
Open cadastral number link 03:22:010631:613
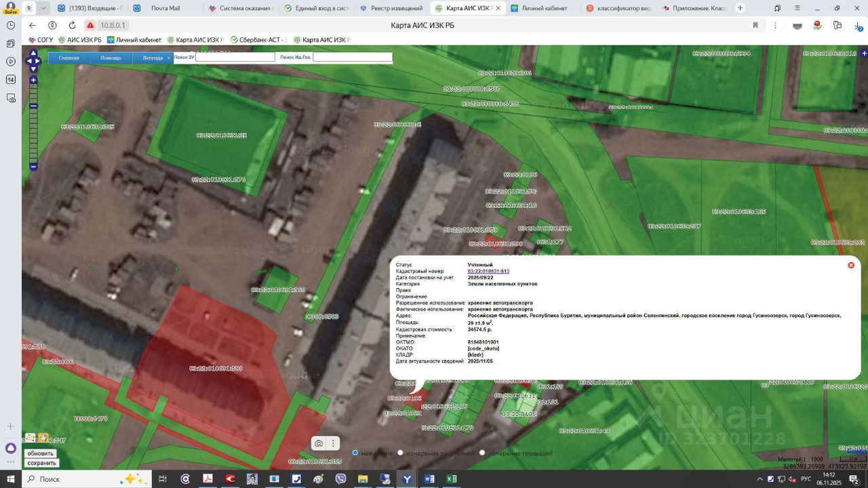coord(488,271)
